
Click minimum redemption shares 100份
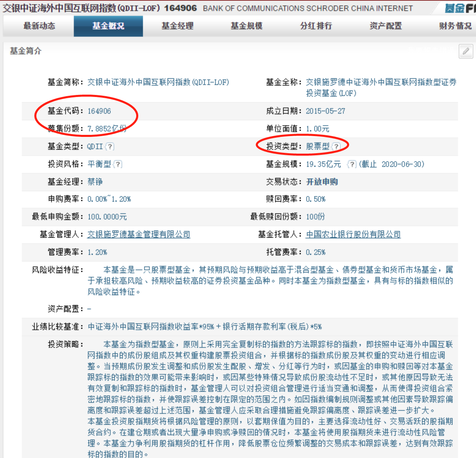(x=315, y=217)
